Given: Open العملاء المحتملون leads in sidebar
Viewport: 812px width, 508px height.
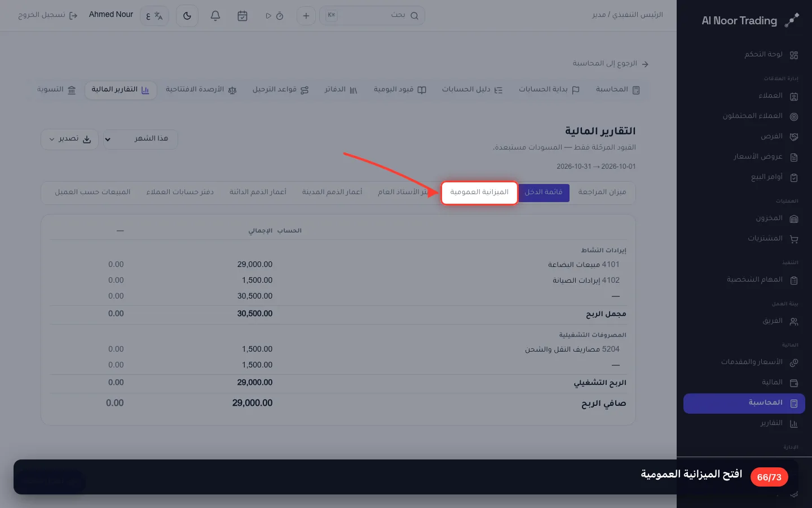Looking at the screenshot, I should point(744,116).
